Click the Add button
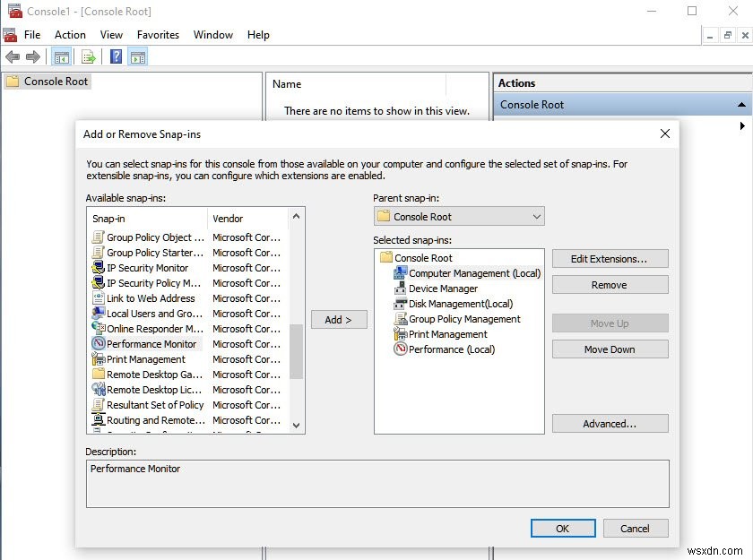The height and width of the screenshot is (560, 753). (339, 319)
